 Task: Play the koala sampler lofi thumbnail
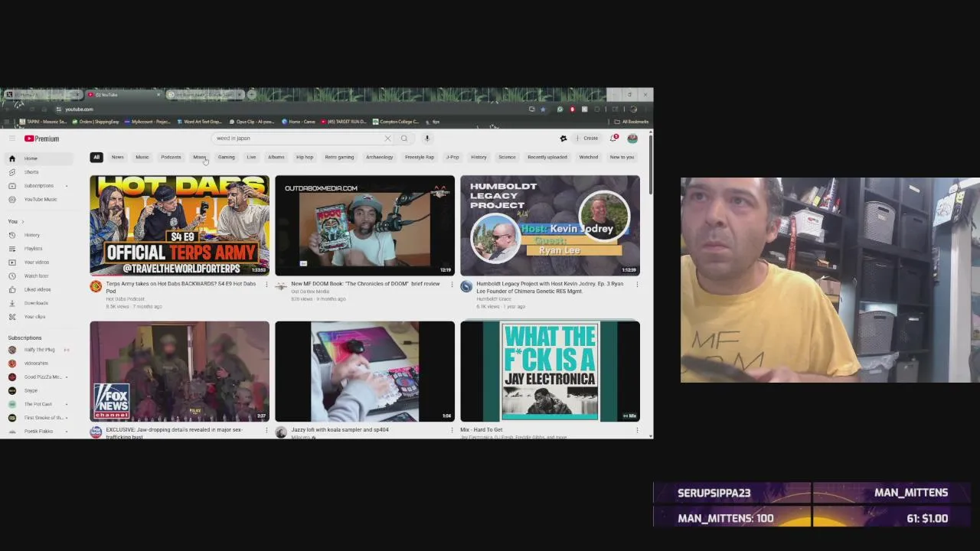364,371
